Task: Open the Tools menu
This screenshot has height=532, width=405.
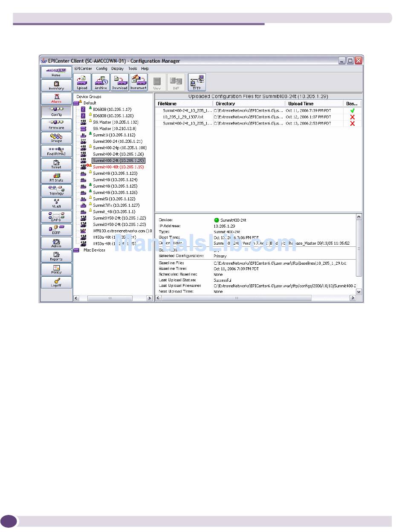Action: (133, 68)
